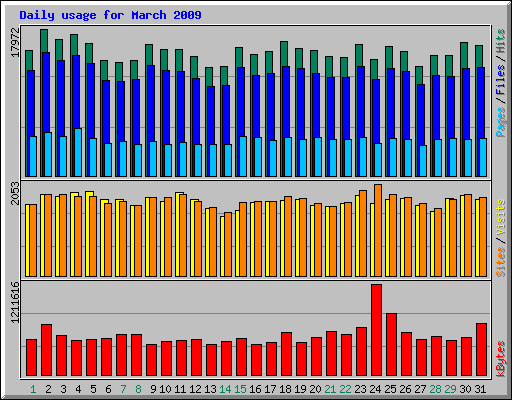The width and height of the screenshot is (512, 400).
Task: Click day label 11 on the x-axis
Action: (x=180, y=389)
